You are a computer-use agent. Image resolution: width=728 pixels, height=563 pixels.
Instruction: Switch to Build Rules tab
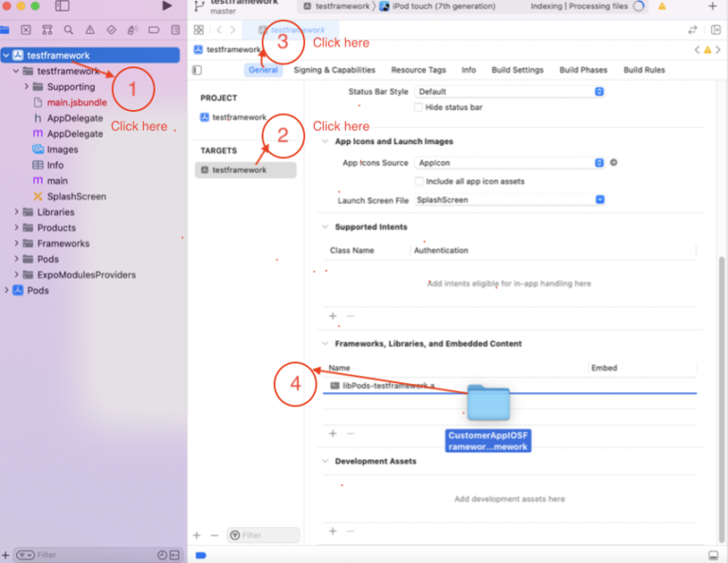[644, 70]
